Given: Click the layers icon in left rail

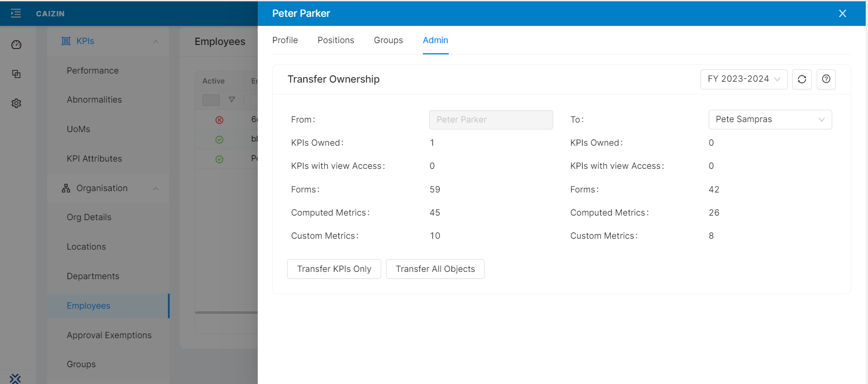Looking at the screenshot, I should click(16, 74).
